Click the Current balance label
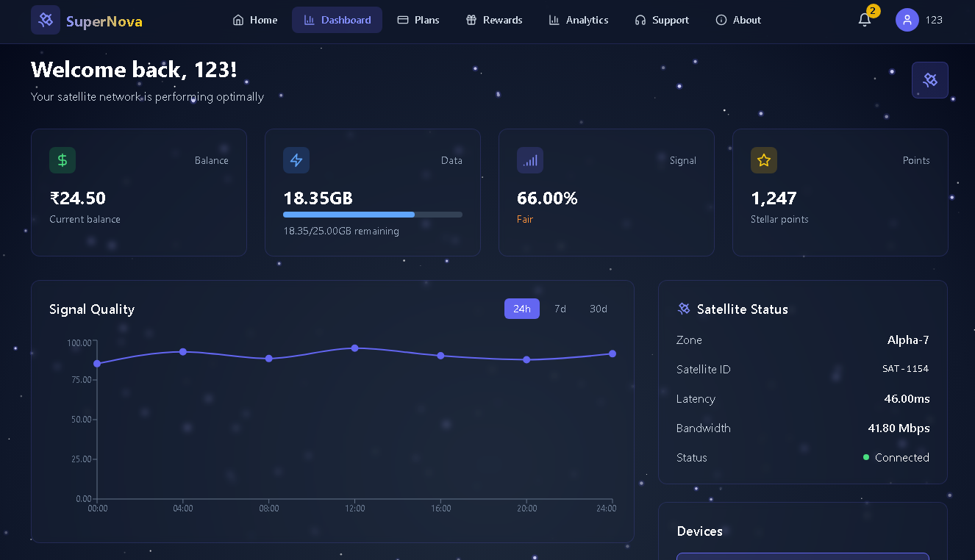This screenshot has height=560, width=975. pos(85,219)
